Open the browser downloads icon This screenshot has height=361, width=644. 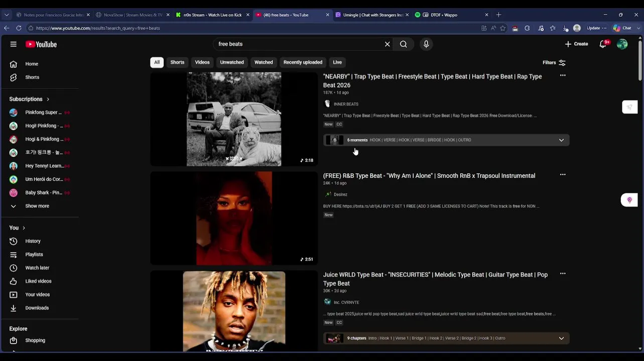click(x=566, y=29)
